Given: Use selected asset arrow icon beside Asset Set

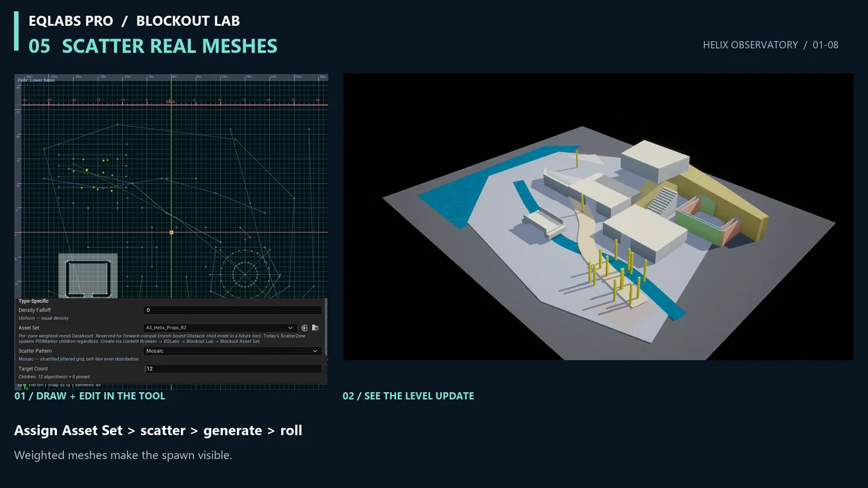Looking at the screenshot, I should coord(304,328).
